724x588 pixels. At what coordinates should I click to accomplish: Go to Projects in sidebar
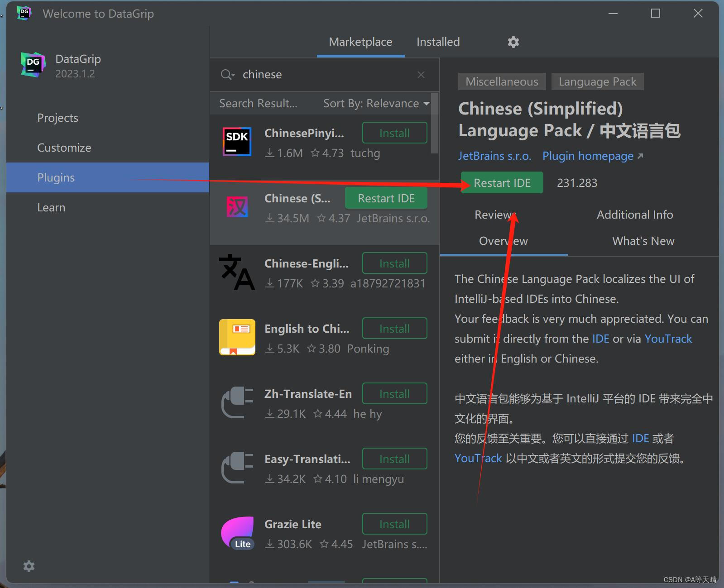[x=108, y=118]
